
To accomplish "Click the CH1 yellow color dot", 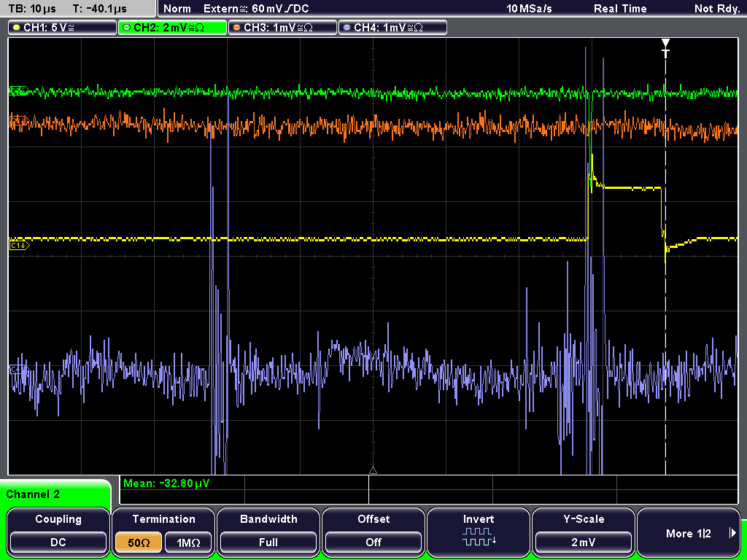I will click(x=18, y=28).
